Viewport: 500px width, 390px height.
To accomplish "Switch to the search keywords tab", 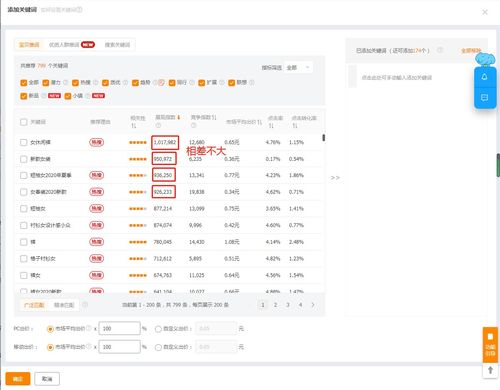I will pos(117,45).
